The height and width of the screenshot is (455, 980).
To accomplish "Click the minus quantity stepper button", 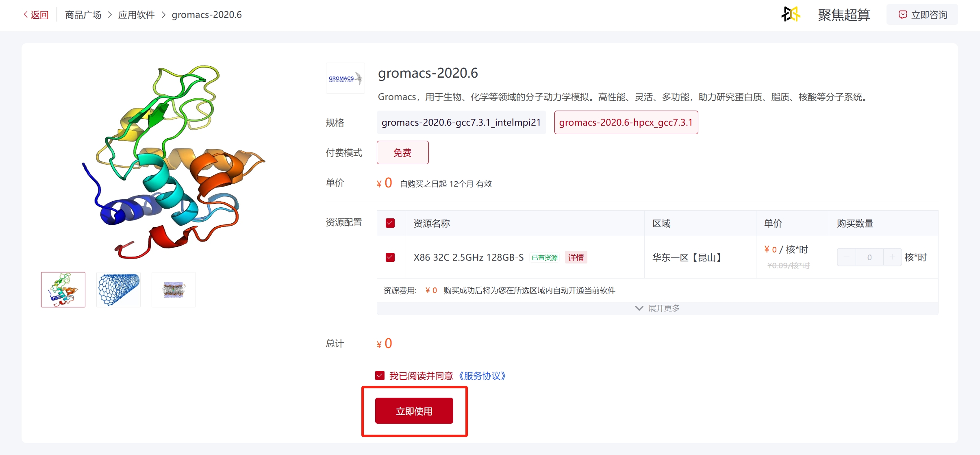I will click(846, 257).
